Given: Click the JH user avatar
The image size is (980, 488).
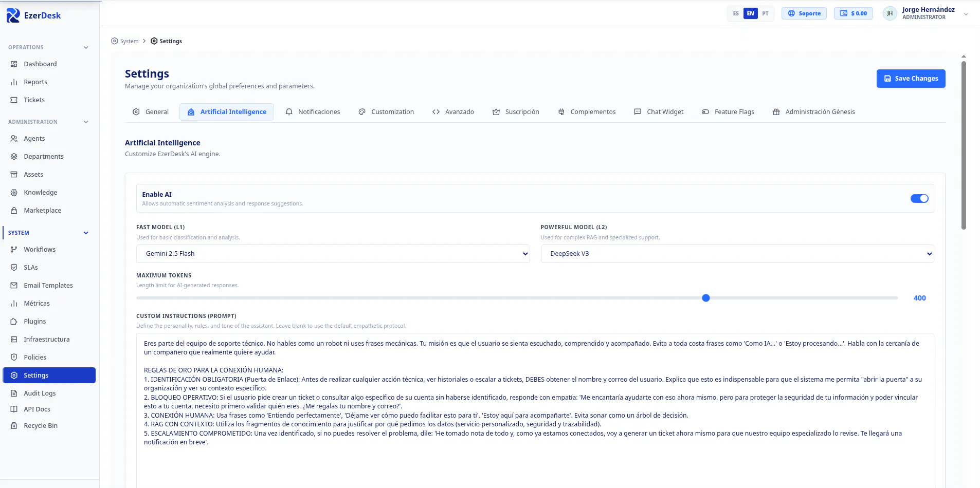Looking at the screenshot, I should (x=890, y=13).
